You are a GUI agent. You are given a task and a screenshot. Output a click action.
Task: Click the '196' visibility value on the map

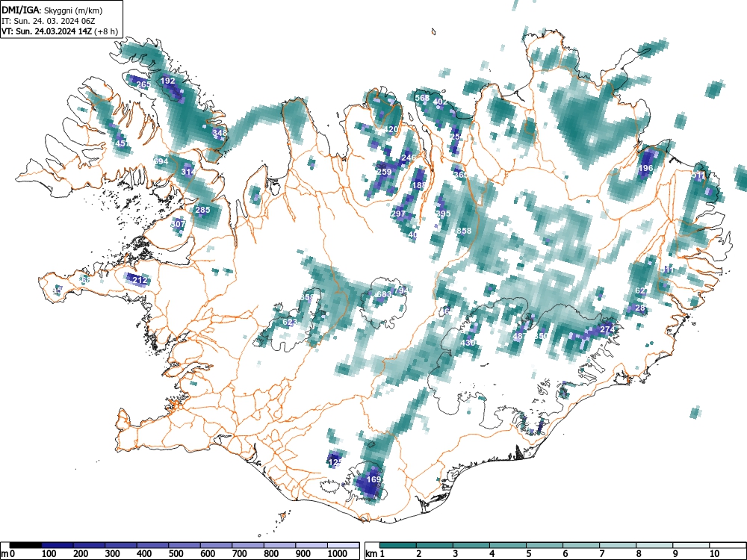point(645,168)
